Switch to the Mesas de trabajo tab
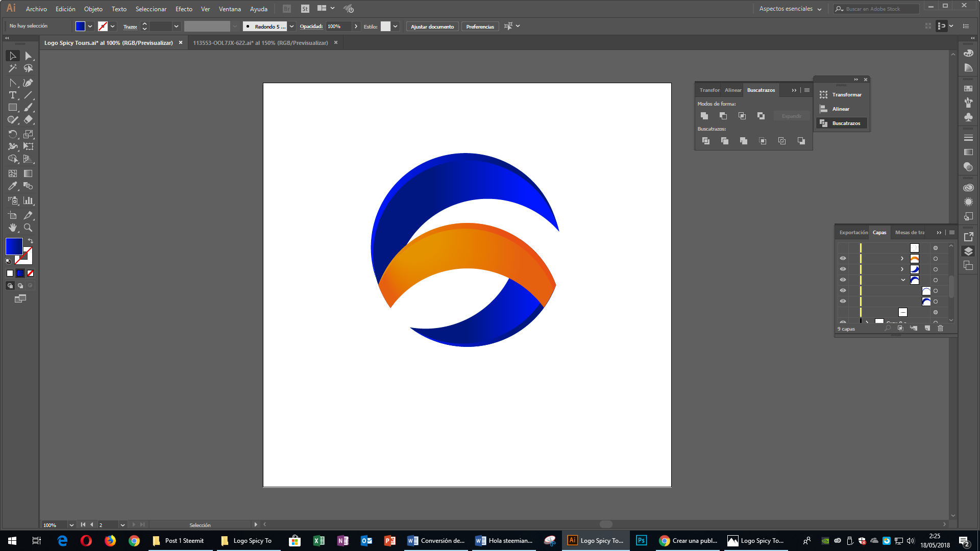This screenshot has width=980, height=551. [909, 233]
